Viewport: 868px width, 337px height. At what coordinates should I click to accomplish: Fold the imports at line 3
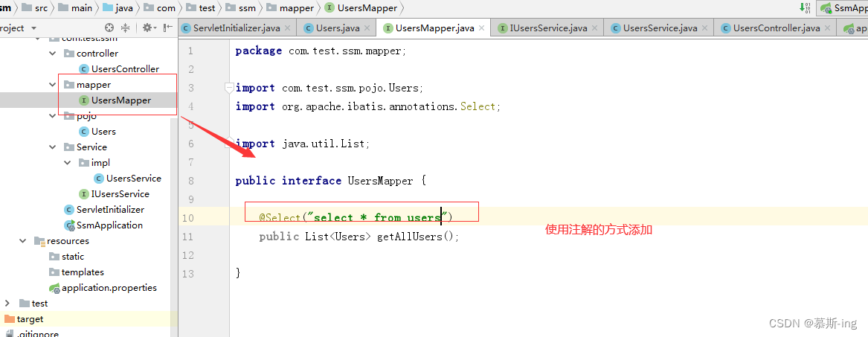tap(228, 88)
